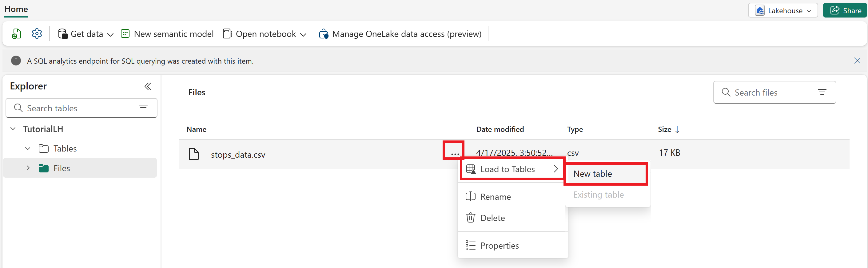Screen dimensions: 868x268
Task: Click the Manage OneLake access lock icon
Action: click(x=324, y=34)
